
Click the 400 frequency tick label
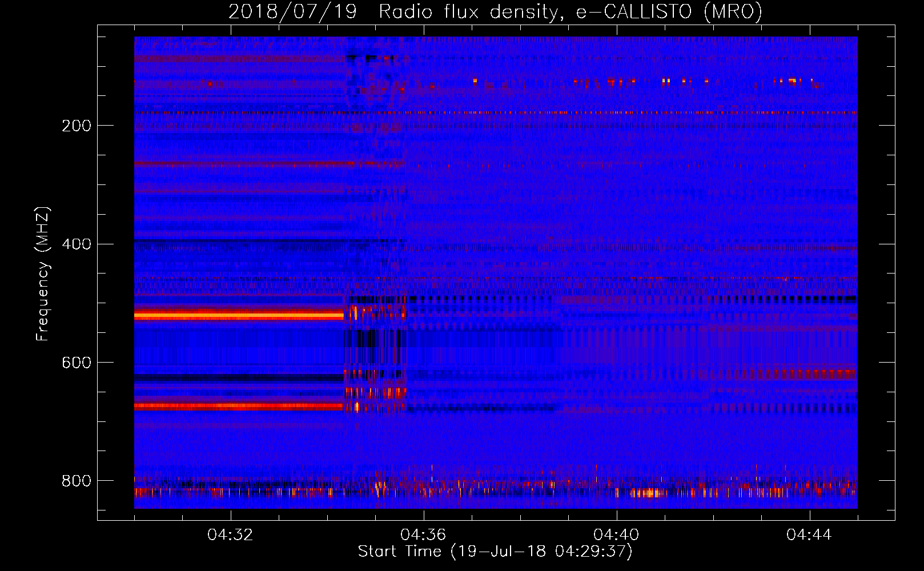tap(77, 244)
